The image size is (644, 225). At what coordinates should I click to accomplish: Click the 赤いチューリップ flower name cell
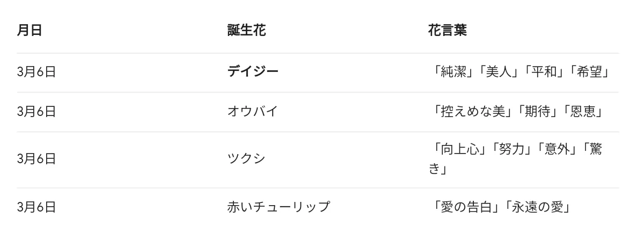279,206
